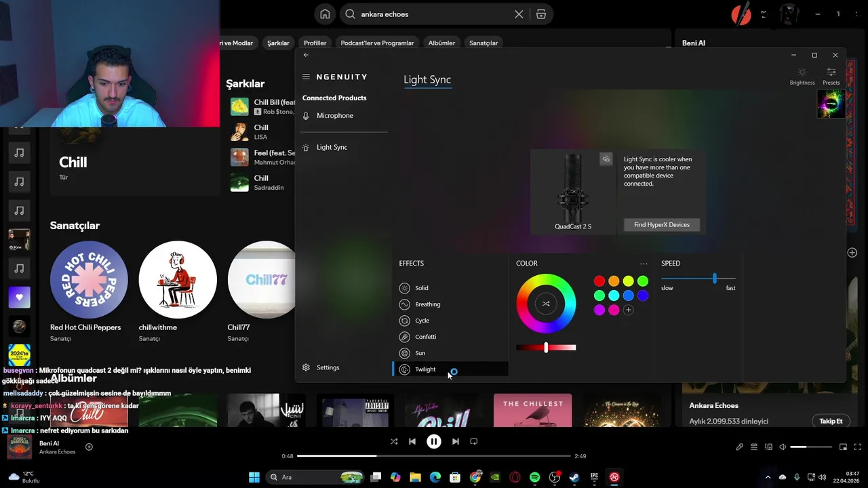Open Windows Start menu
The width and height of the screenshot is (868, 488).
(x=254, y=477)
